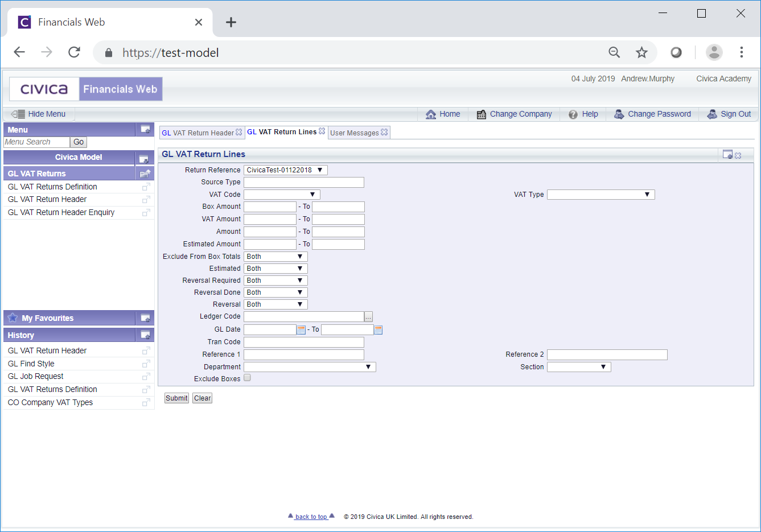Click the GL VAT Return Lines panel pop-out icon
This screenshot has height=532, width=761.
[x=727, y=154]
